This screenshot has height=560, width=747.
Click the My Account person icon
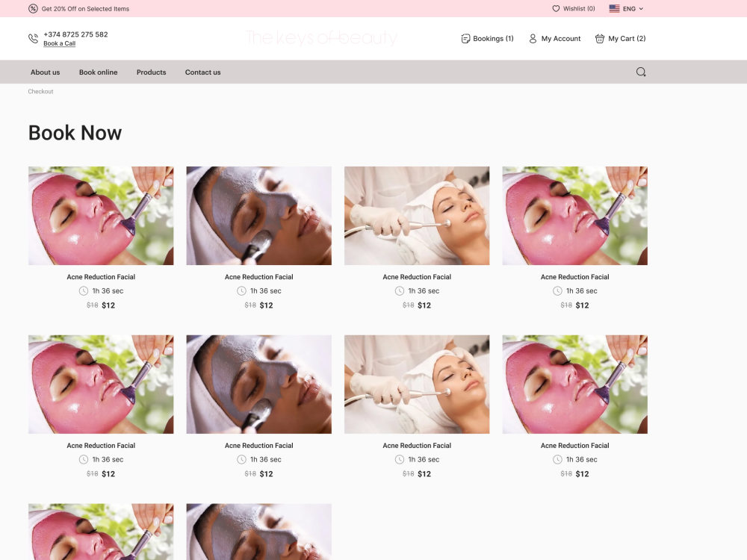point(533,39)
